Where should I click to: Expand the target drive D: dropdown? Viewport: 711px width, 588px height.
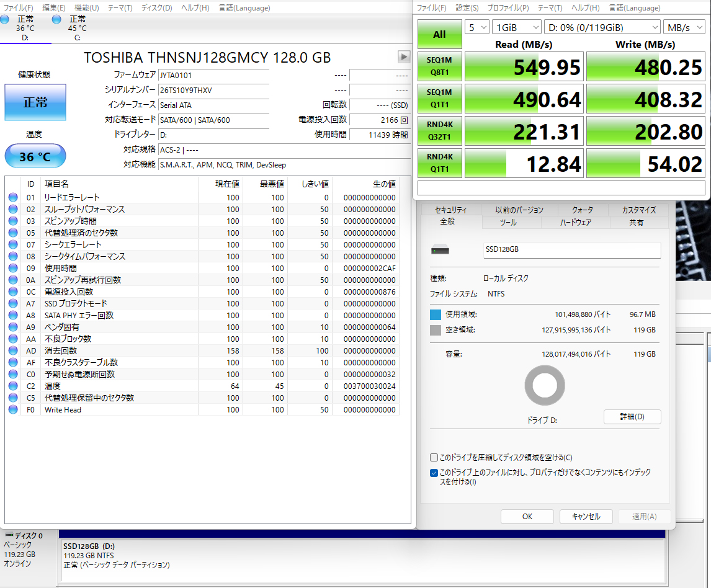click(602, 27)
